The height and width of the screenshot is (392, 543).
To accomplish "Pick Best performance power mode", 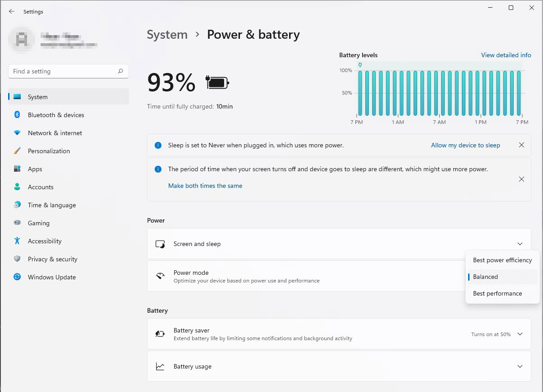I will (x=502, y=293).
